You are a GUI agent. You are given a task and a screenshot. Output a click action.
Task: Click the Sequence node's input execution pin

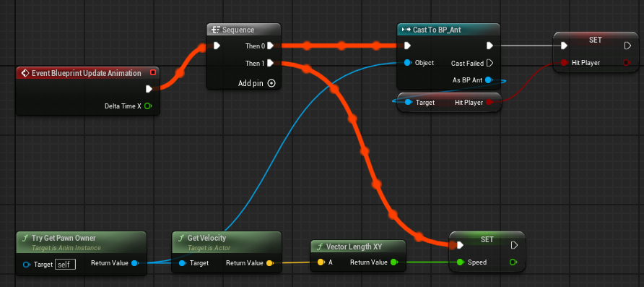point(217,46)
